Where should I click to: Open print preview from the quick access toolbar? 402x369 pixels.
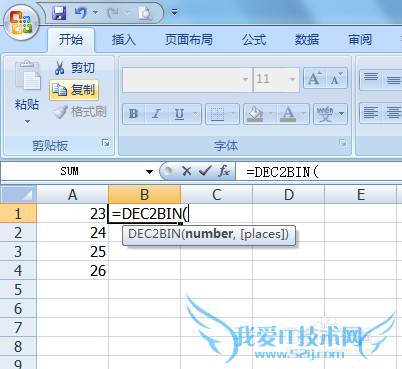pyautogui.click(x=145, y=13)
